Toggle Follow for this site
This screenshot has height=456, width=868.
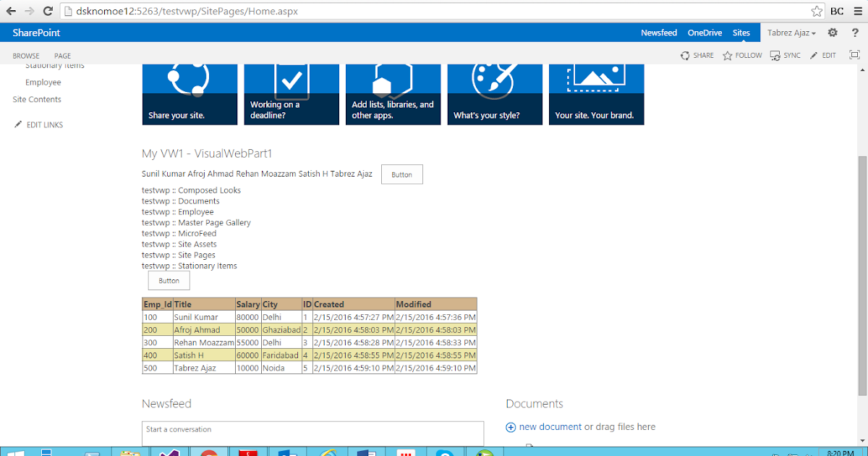741,55
